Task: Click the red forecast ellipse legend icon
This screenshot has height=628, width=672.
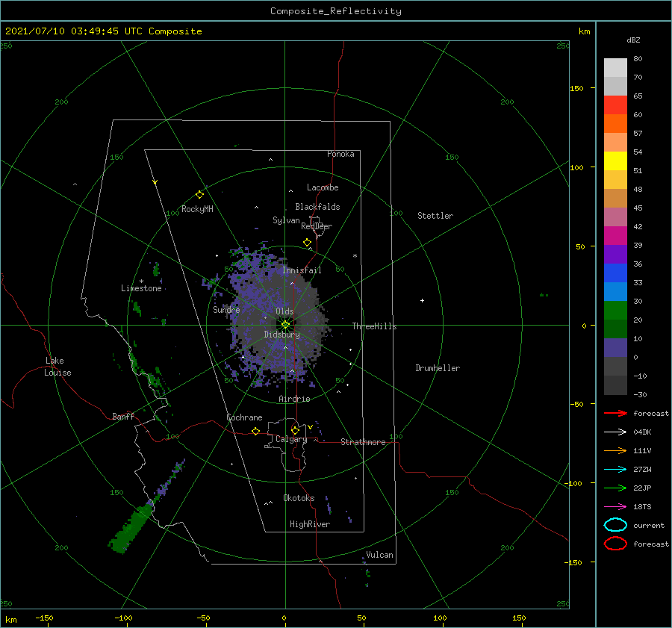Action: pyautogui.click(x=615, y=544)
